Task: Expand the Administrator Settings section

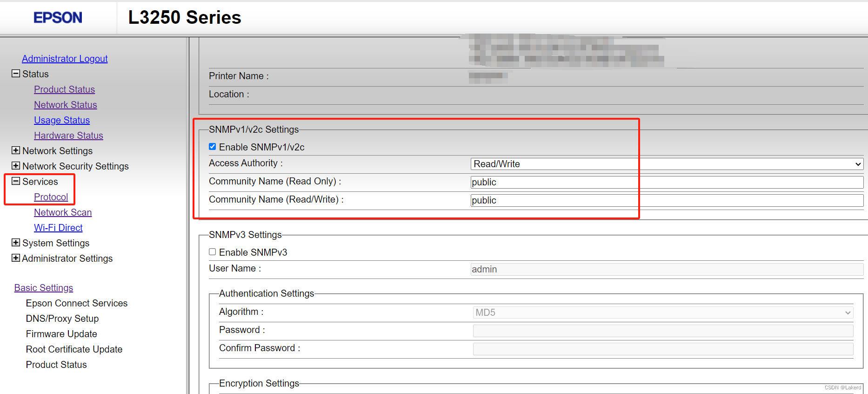Action: click(x=16, y=258)
